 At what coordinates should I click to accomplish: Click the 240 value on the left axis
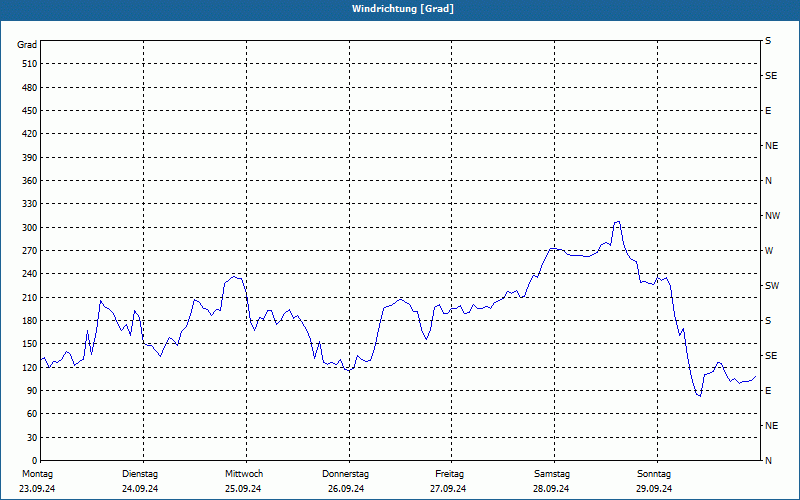tap(30, 273)
